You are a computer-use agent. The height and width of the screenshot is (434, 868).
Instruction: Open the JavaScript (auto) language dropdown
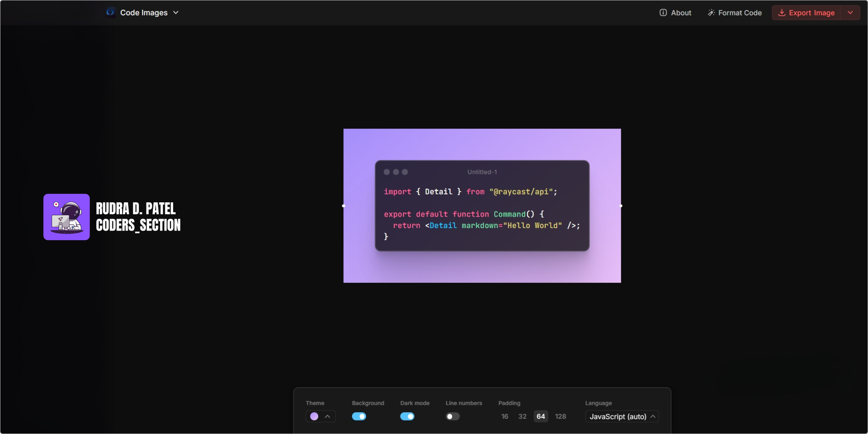[x=622, y=417]
